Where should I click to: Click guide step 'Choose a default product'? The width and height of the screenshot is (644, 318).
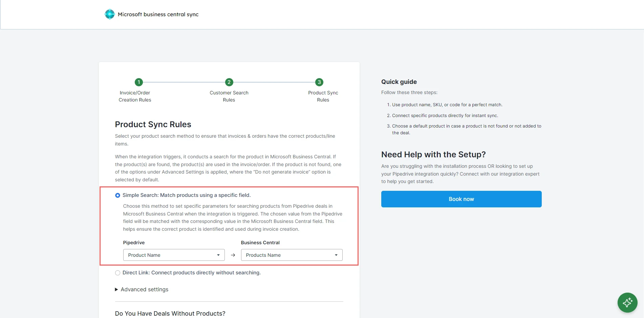click(x=467, y=129)
